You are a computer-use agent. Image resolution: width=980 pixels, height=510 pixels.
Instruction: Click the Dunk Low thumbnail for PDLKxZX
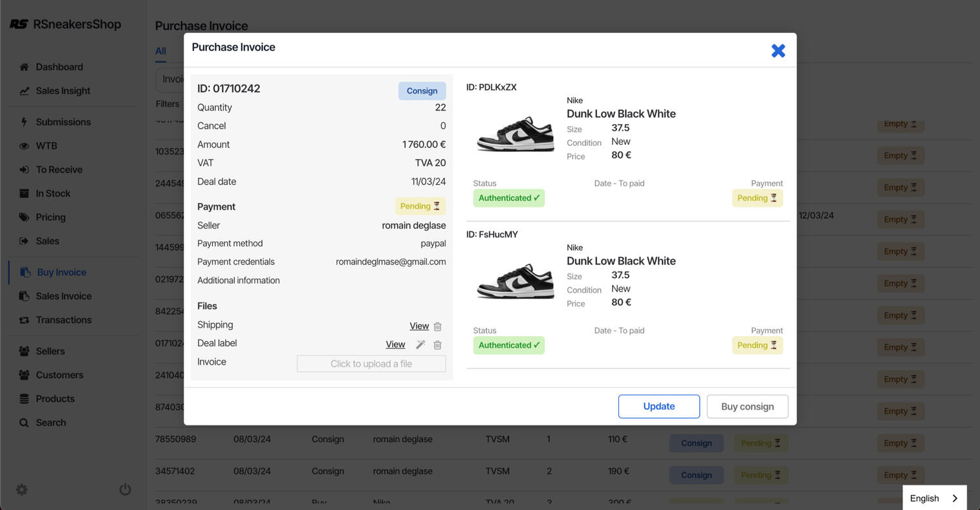pos(515,133)
